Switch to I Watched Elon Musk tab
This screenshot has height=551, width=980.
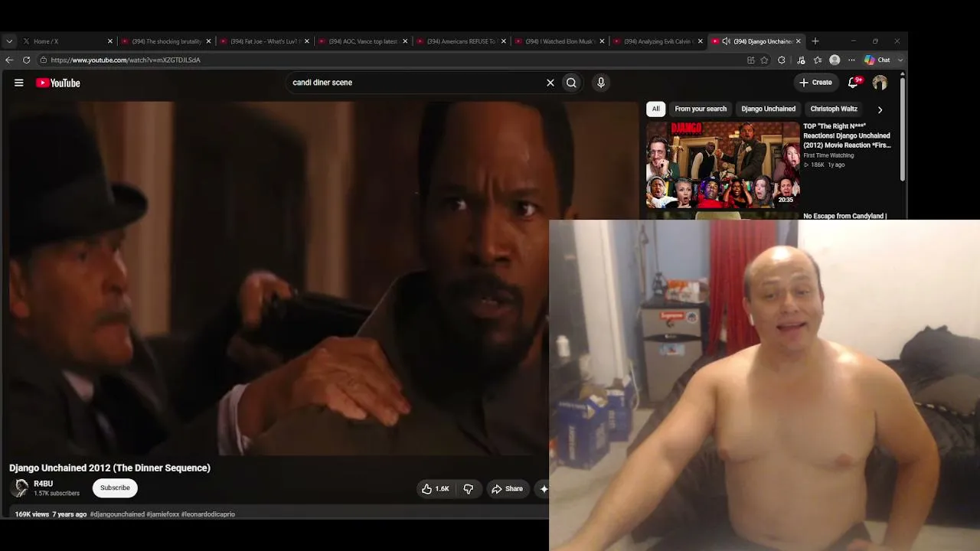click(x=560, y=41)
